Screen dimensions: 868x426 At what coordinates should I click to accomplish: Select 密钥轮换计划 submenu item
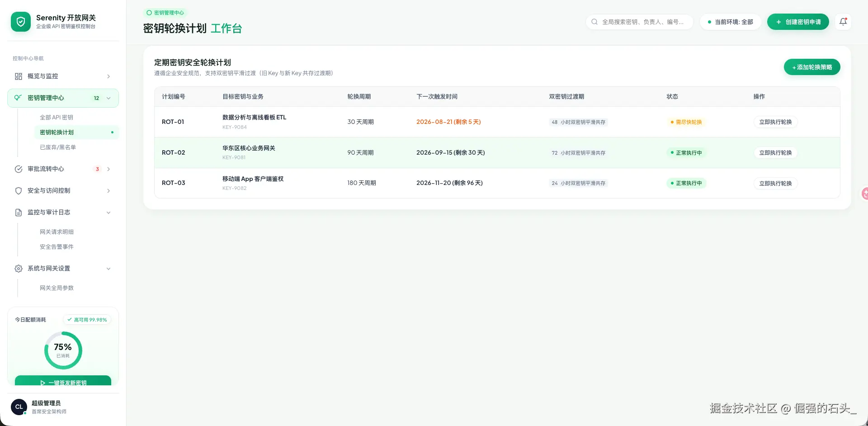(x=77, y=133)
